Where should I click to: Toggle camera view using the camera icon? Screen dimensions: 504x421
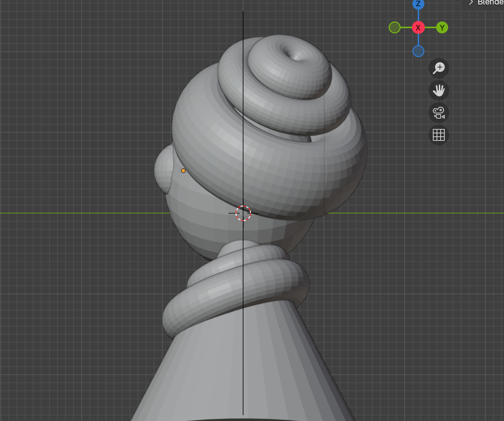439,113
